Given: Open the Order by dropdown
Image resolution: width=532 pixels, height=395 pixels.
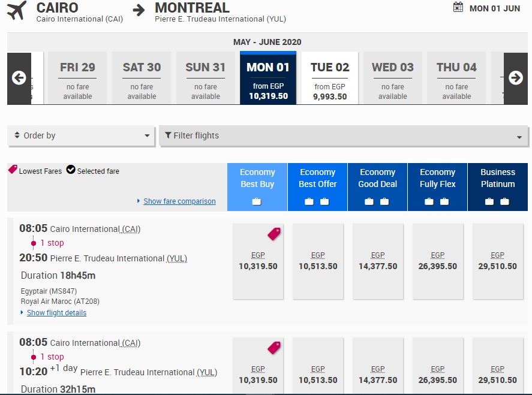Looking at the screenshot, I should [x=82, y=135].
